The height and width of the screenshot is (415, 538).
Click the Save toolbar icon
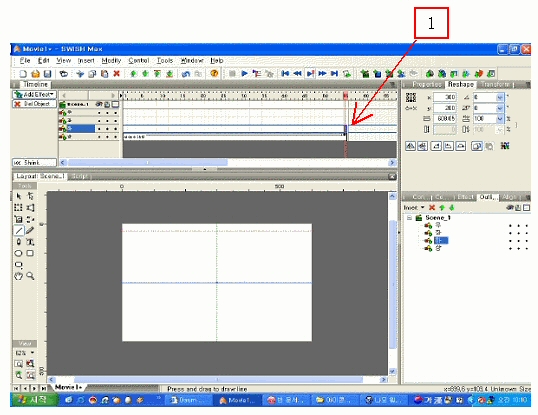point(47,74)
